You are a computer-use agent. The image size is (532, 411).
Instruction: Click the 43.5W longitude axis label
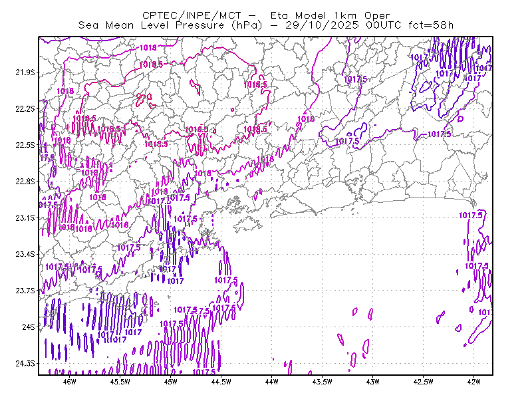tap(322, 382)
